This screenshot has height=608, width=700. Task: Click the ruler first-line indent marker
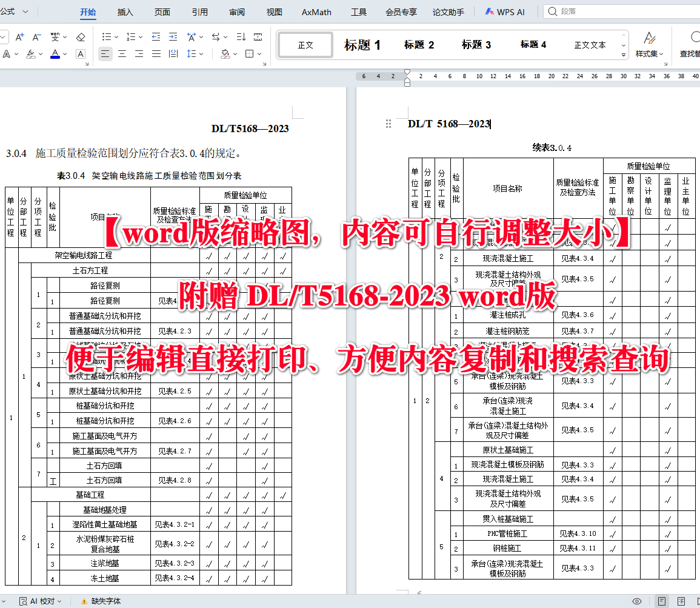pos(407,72)
